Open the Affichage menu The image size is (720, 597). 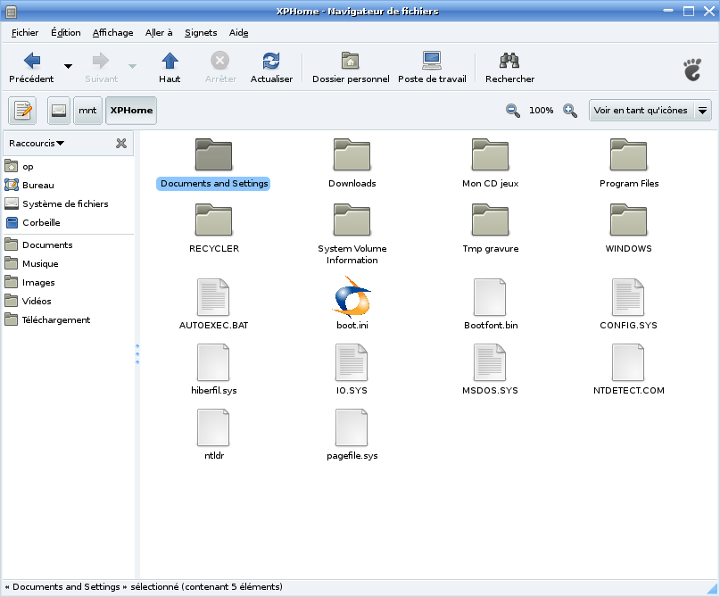point(113,33)
